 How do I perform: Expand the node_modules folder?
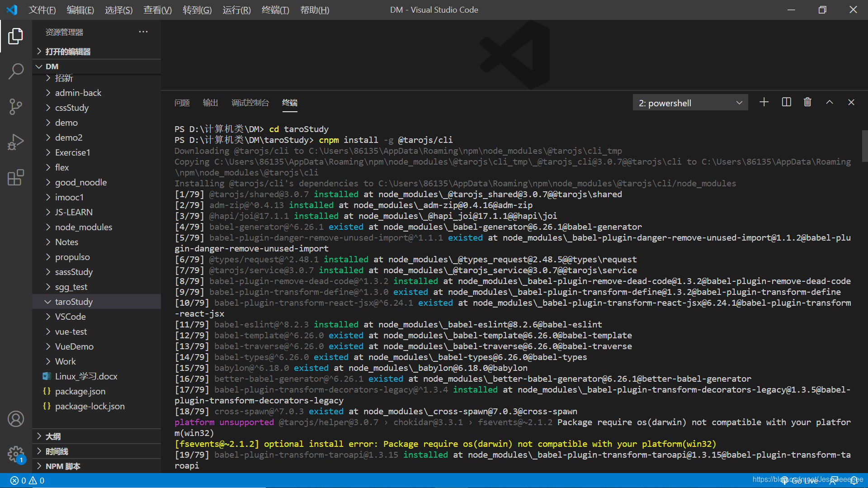(x=97, y=227)
